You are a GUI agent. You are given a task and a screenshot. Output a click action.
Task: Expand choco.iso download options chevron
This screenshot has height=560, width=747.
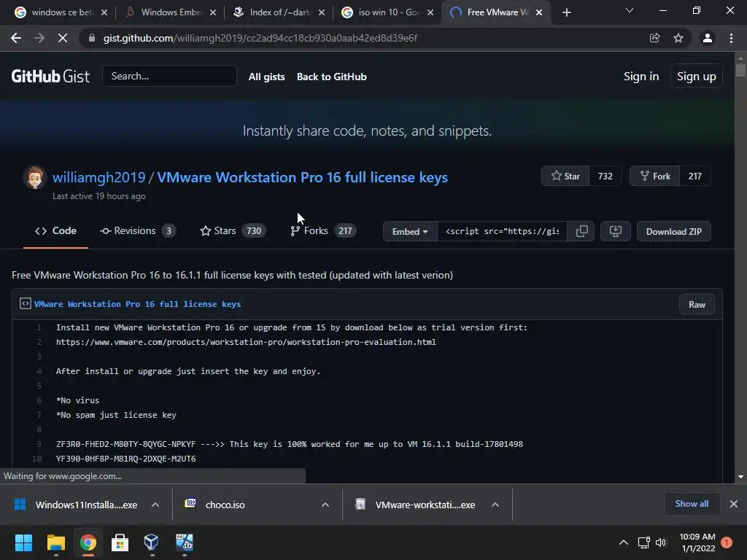point(325,505)
